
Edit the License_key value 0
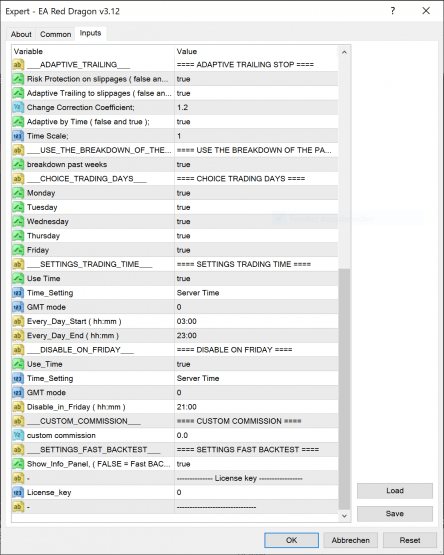tap(256, 492)
